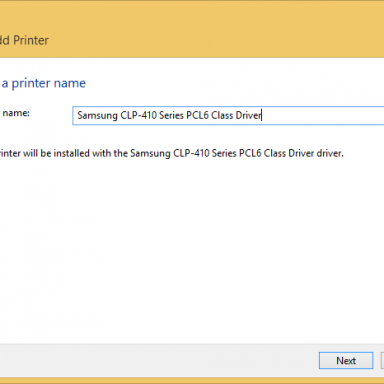Click the 'a printer name' heading
This screenshot has height=384, width=384.
43,83
